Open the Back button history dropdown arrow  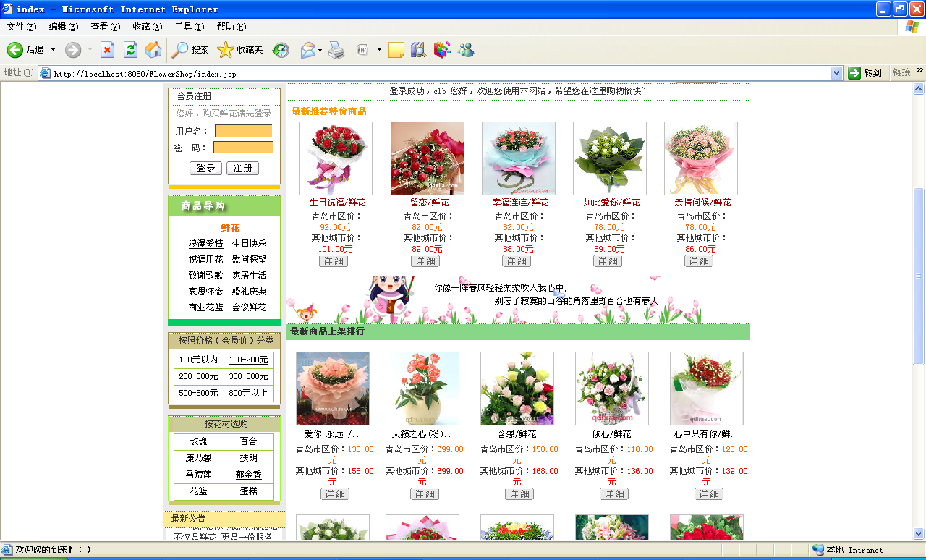pyautogui.click(x=53, y=50)
